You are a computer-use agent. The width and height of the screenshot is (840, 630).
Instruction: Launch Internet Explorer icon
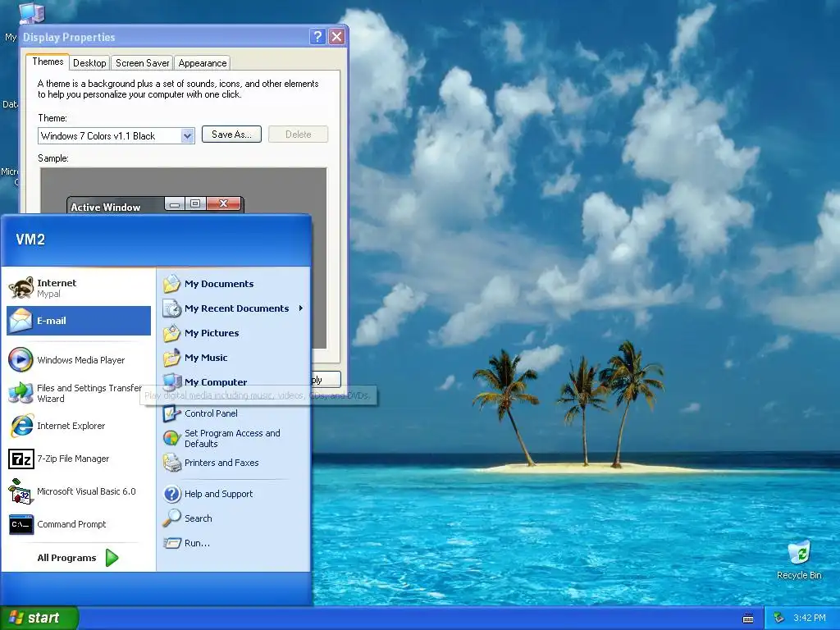tap(21, 426)
